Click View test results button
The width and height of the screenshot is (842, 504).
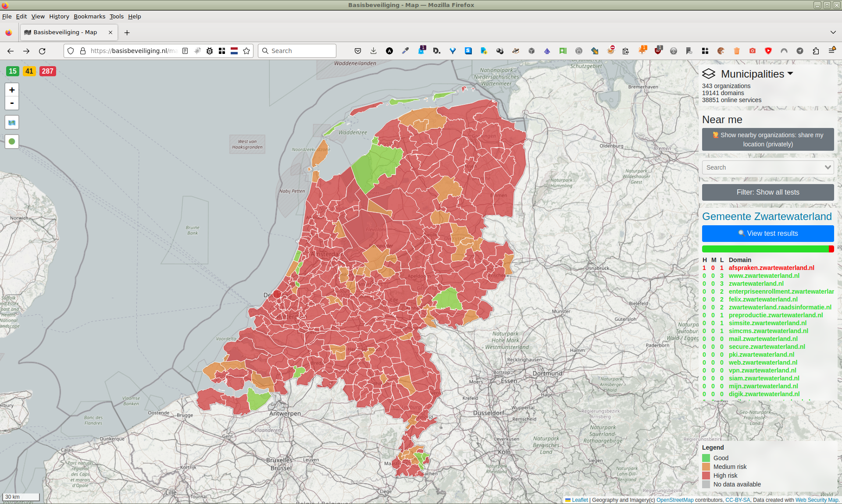point(768,234)
